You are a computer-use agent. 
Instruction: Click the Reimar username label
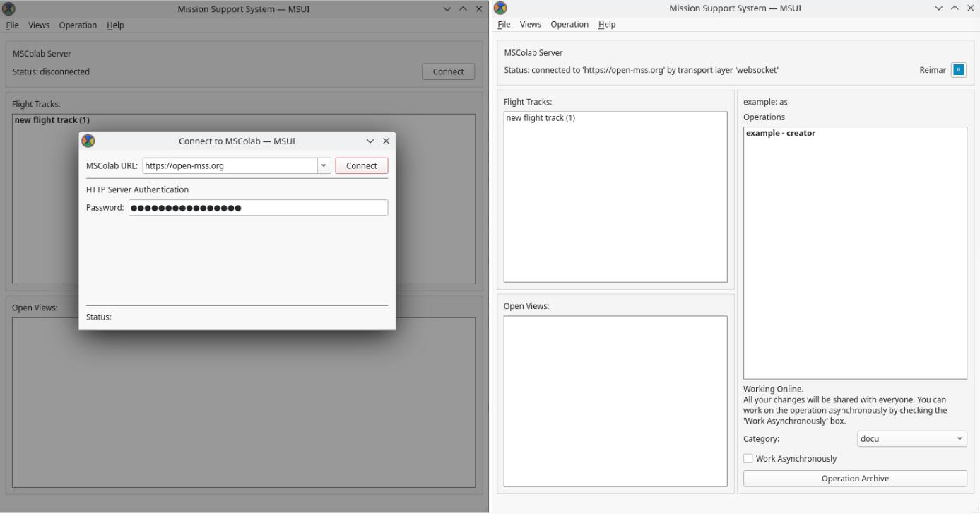[x=933, y=70]
